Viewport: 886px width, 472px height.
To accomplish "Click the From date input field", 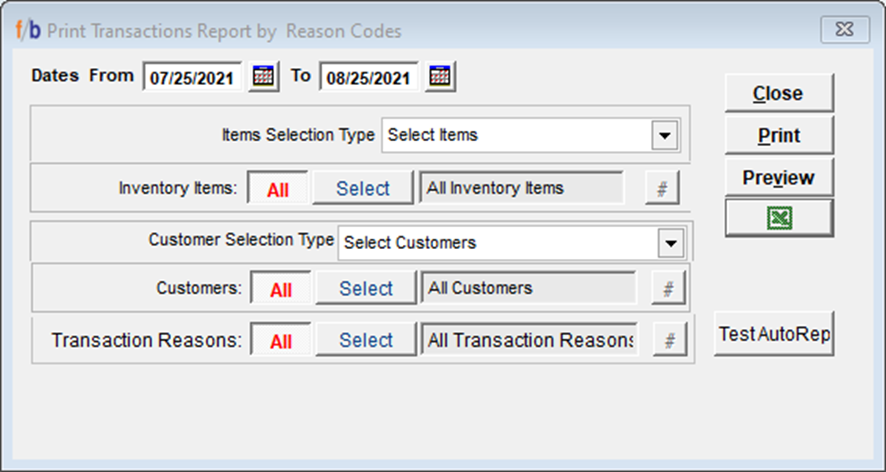I will coord(194,78).
